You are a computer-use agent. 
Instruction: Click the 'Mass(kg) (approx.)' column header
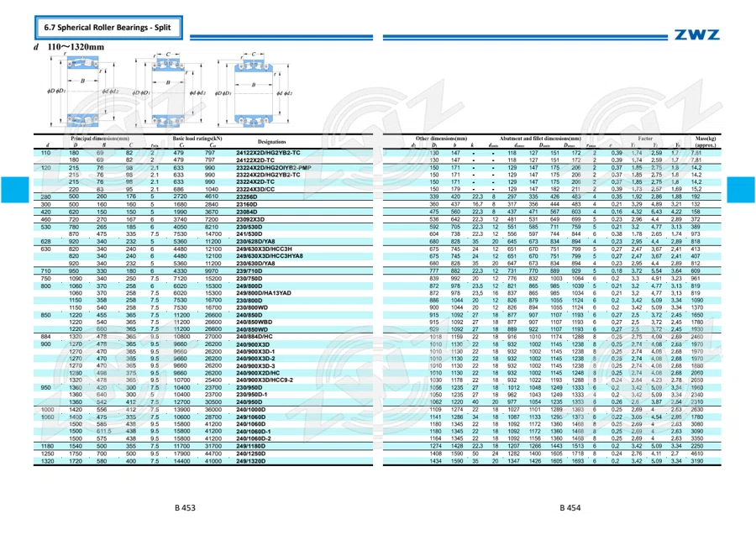tap(706, 142)
